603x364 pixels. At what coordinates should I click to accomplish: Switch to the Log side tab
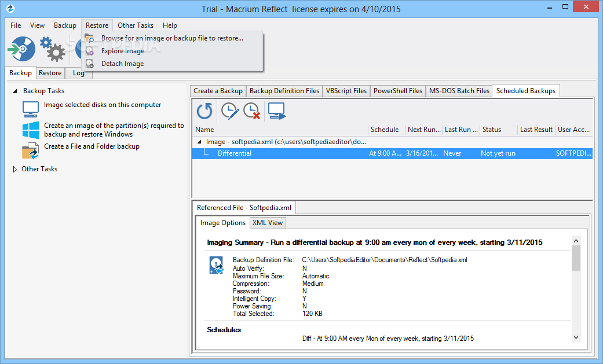tap(79, 73)
